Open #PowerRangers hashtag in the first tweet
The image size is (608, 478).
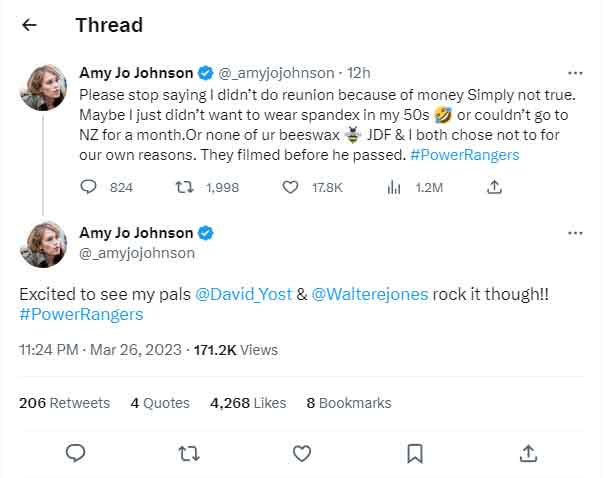[465, 155]
